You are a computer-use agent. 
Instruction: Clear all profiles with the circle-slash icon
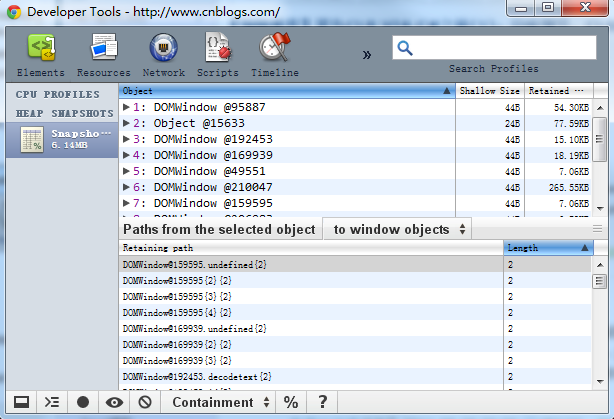145,402
